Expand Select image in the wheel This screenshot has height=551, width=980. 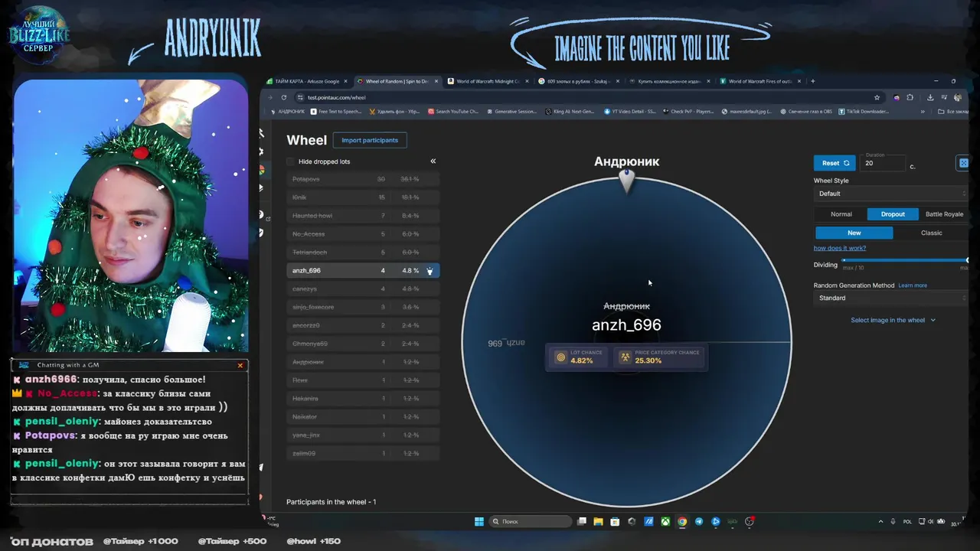click(893, 320)
